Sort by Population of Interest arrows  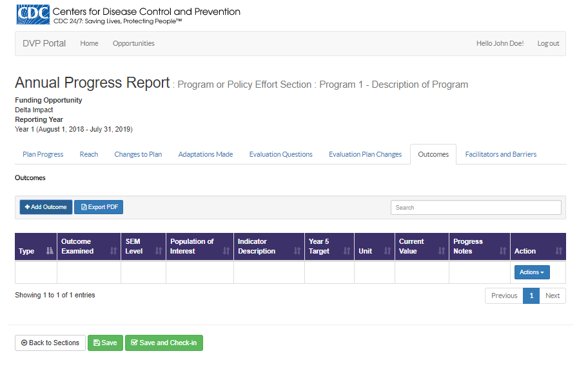click(x=226, y=251)
